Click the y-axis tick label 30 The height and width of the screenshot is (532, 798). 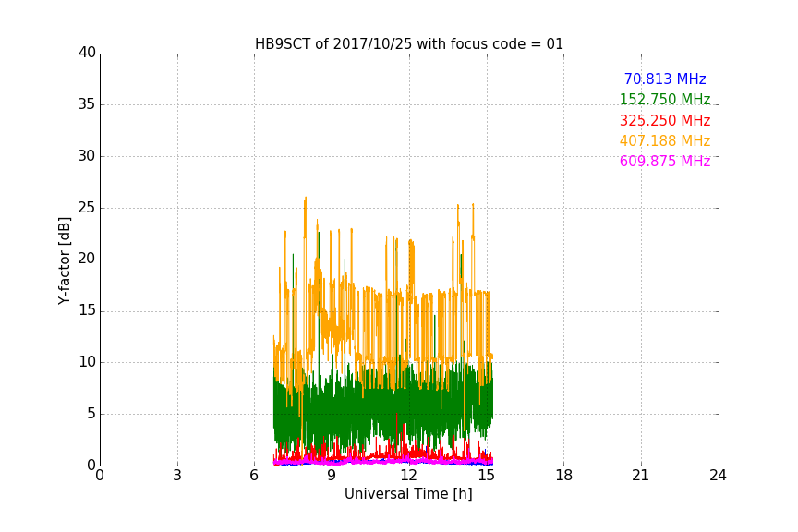(x=87, y=156)
